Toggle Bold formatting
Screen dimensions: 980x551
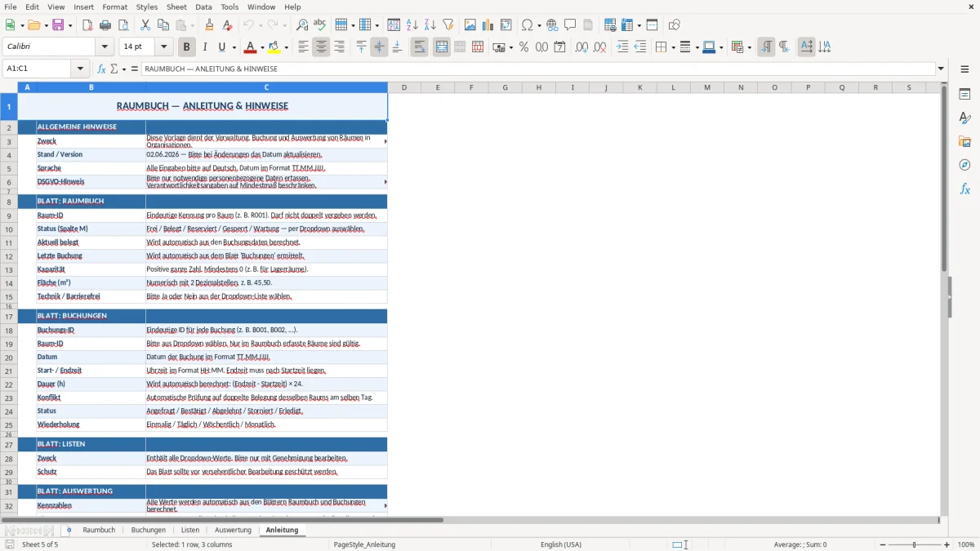pos(186,47)
